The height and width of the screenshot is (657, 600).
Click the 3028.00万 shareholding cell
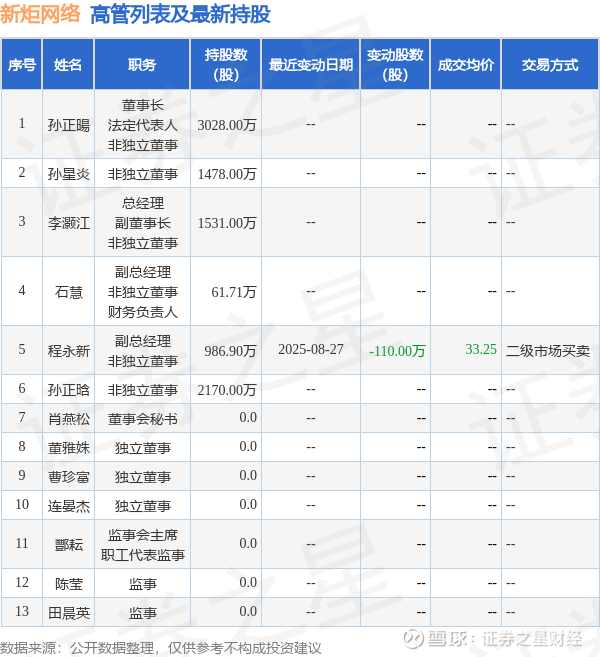click(x=227, y=125)
